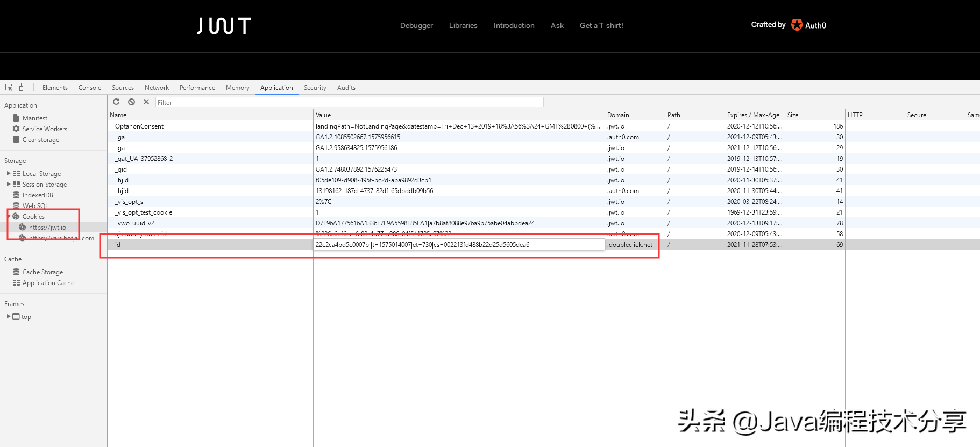This screenshot has height=447, width=980.
Task: Sort cookies by Name column header
Action: pyautogui.click(x=210, y=115)
